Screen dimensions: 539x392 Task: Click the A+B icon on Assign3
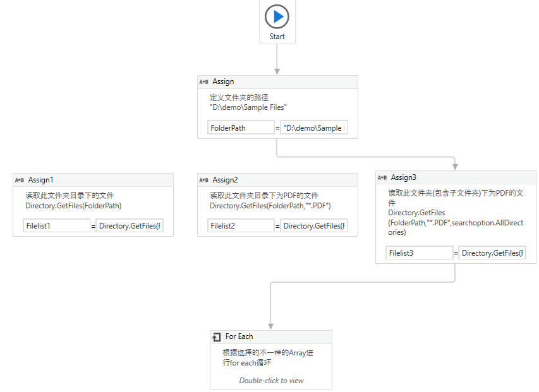382,177
